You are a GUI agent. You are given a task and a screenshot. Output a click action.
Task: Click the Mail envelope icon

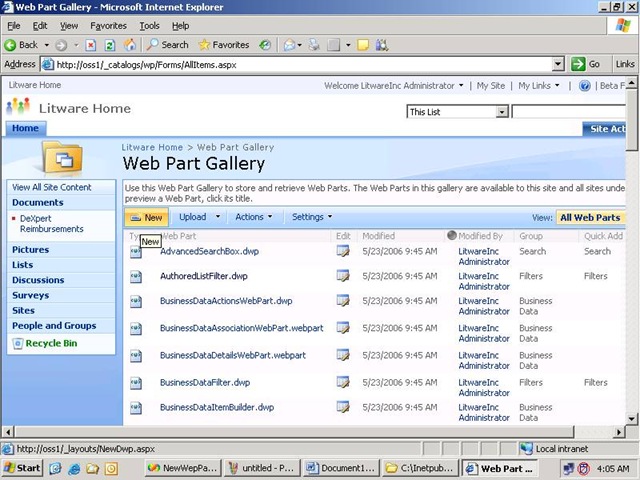coord(289,45)
